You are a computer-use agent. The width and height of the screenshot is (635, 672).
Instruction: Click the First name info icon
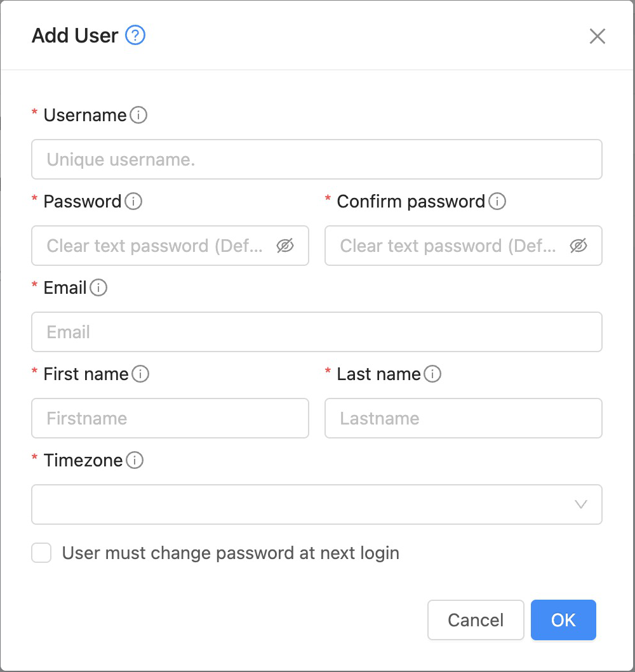(x=140, y=374)
